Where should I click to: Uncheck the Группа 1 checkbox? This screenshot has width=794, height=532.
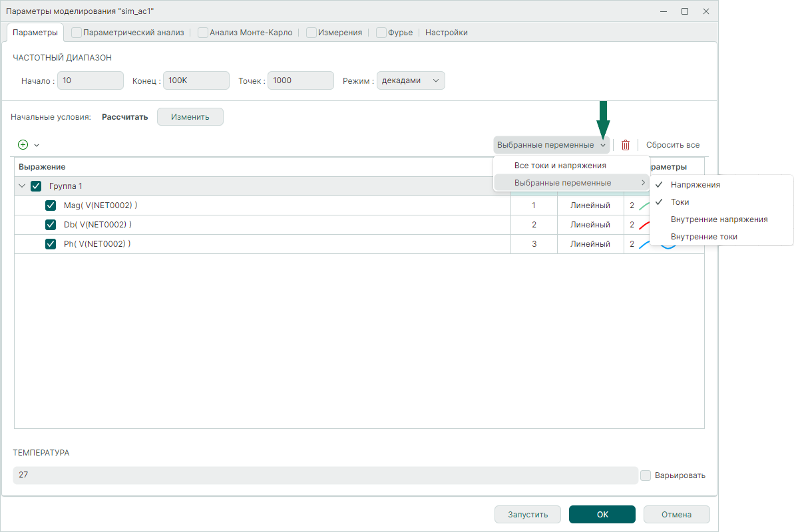(x=37, y=187)
